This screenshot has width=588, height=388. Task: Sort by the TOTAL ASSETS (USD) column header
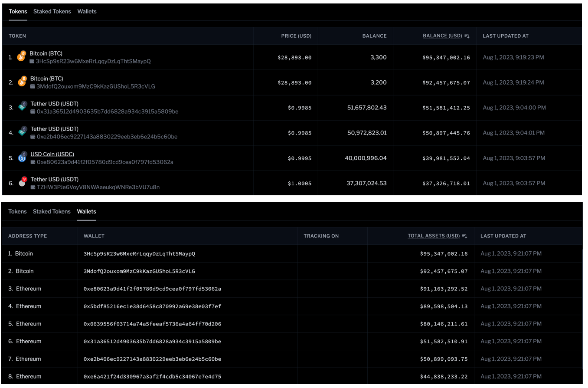point(433,236)
